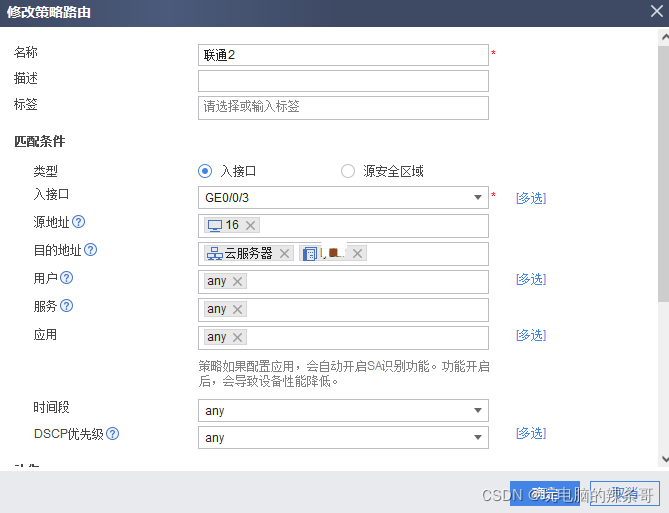Viewport: 669px width, 513px height.
Task: Open the 入接口 GE0/0/3 dropdown
Action: [x=343, y=198]
